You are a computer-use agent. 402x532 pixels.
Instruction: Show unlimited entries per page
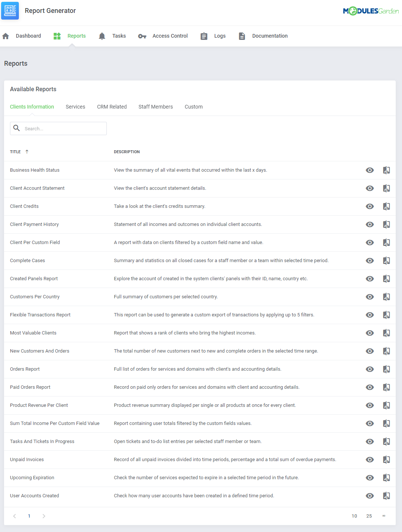click(x=384, y=516)
